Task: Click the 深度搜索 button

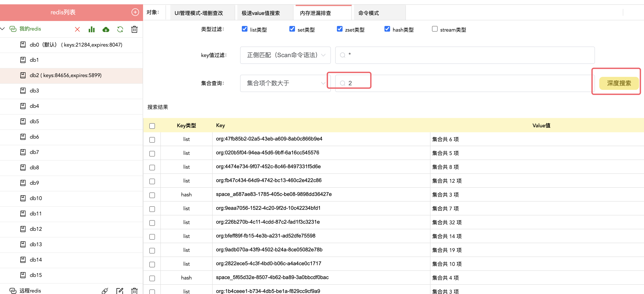Action: 618,83
